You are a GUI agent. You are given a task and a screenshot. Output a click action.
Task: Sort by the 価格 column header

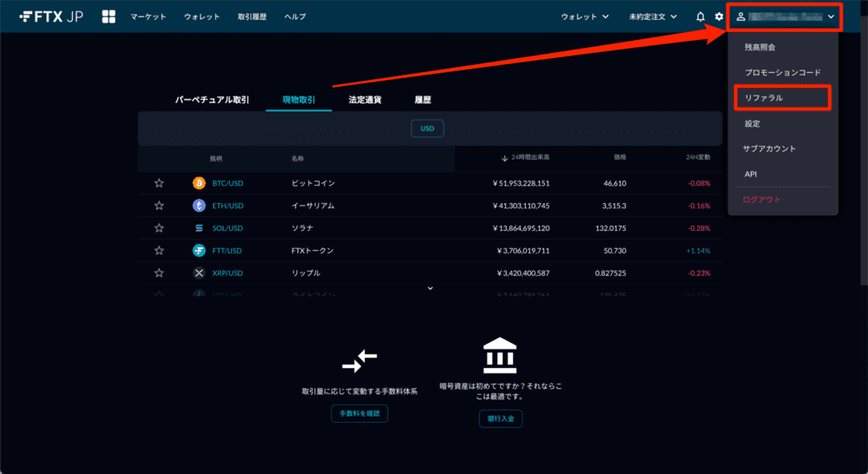[620, 157]
